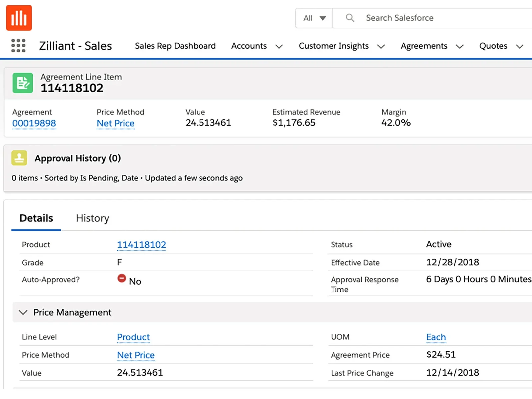Collapse the Price Management section
Screen dimensions: 532x399
[x=23, y=312]
